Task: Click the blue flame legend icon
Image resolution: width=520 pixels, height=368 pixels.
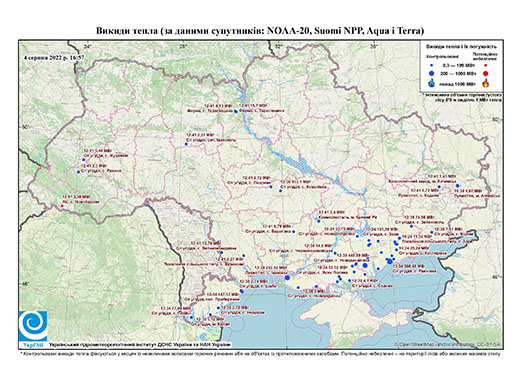Action: (432, 83)
